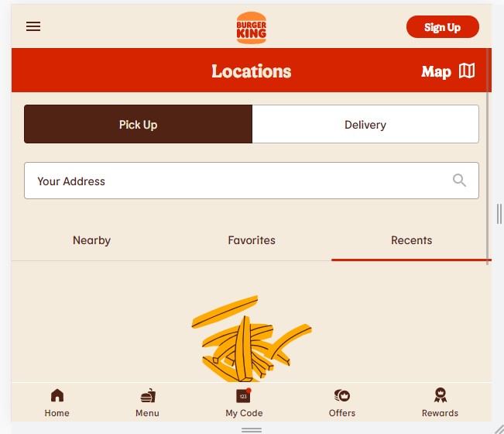Open the Offers coins icon

[x=342, y=395]
